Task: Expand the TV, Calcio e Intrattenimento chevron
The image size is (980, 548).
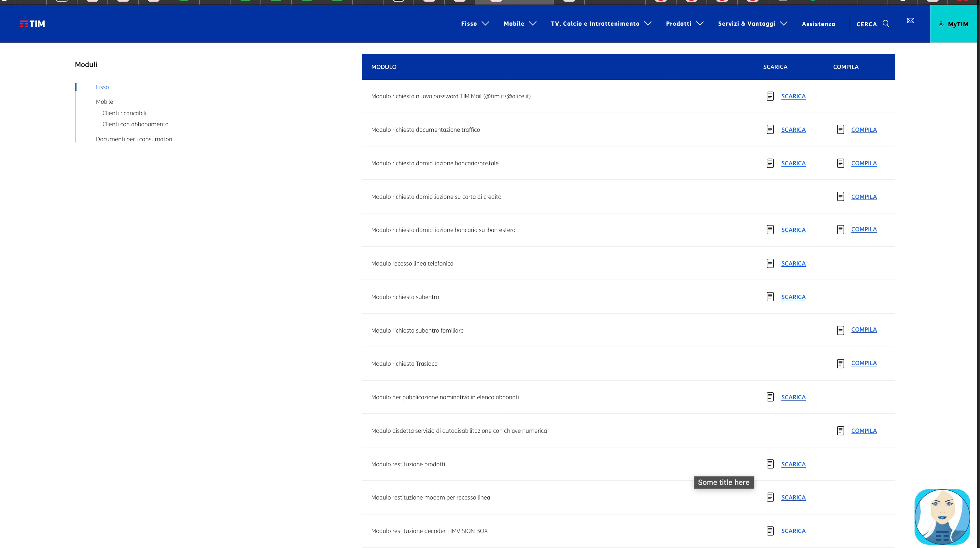Action: (x=648, y=23)
